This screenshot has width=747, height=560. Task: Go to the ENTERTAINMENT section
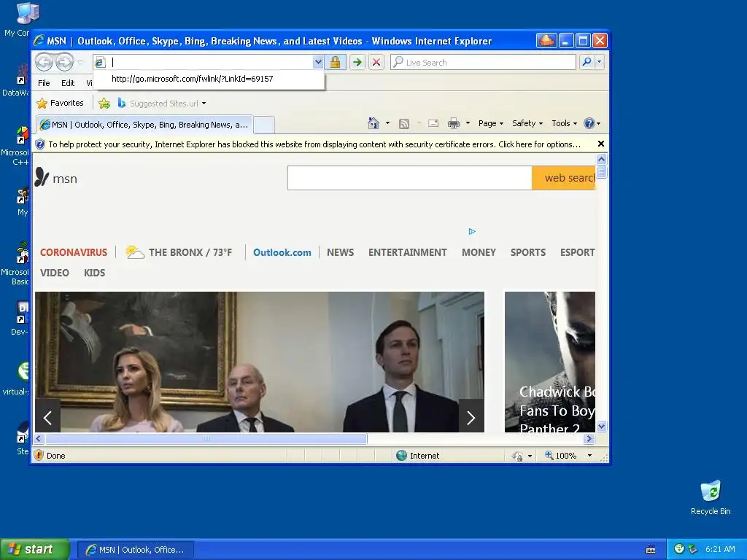click(x=407, y=252)
